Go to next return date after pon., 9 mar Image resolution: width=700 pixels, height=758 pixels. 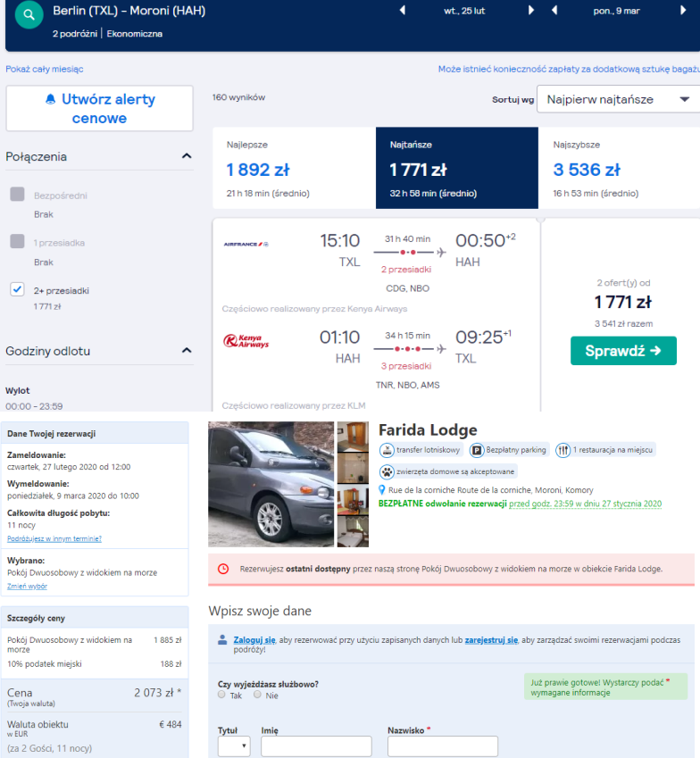(683, 10)
